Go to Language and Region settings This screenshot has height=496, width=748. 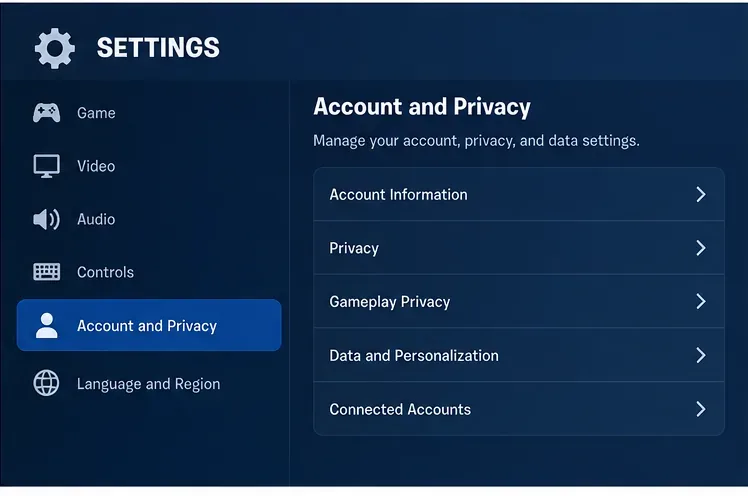(149, 383)
